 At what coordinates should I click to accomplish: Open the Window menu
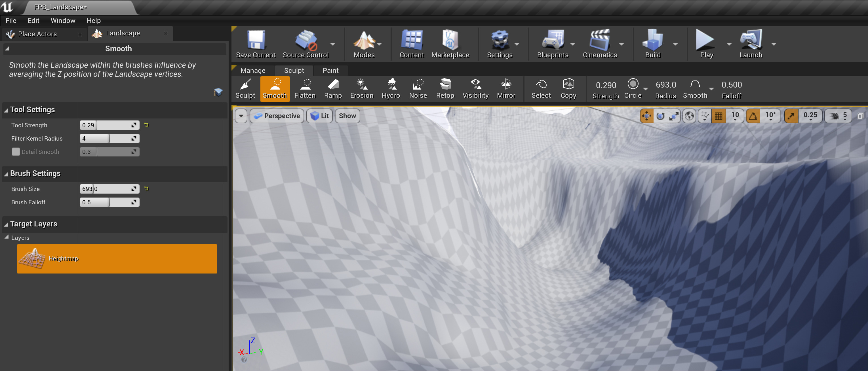[x=63, y=20]
